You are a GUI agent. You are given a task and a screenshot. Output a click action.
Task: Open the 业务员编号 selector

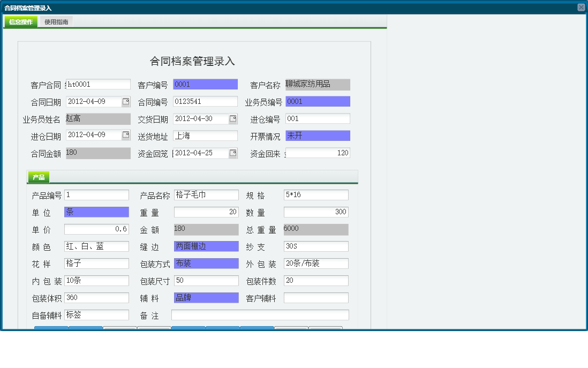click(x=318, y=101)
